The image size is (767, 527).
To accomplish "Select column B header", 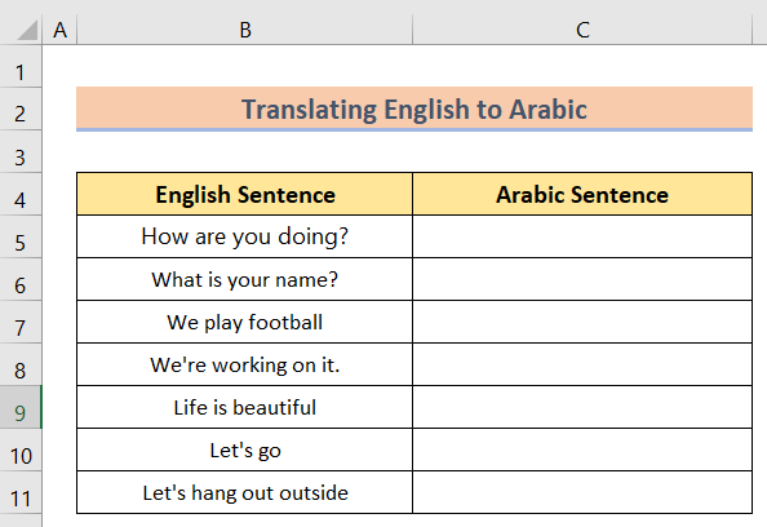I will coord(245,31).
